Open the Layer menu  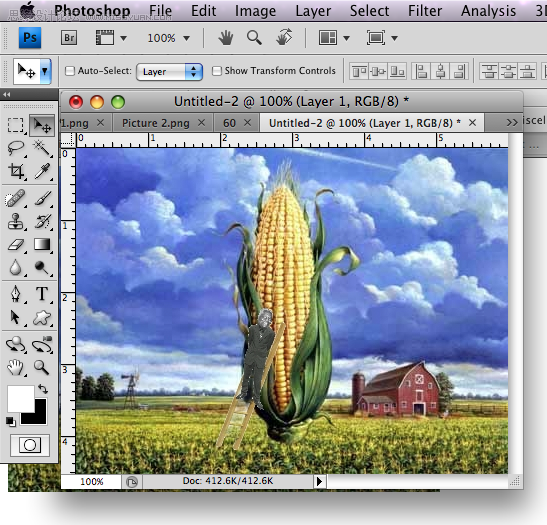(313, 11)
